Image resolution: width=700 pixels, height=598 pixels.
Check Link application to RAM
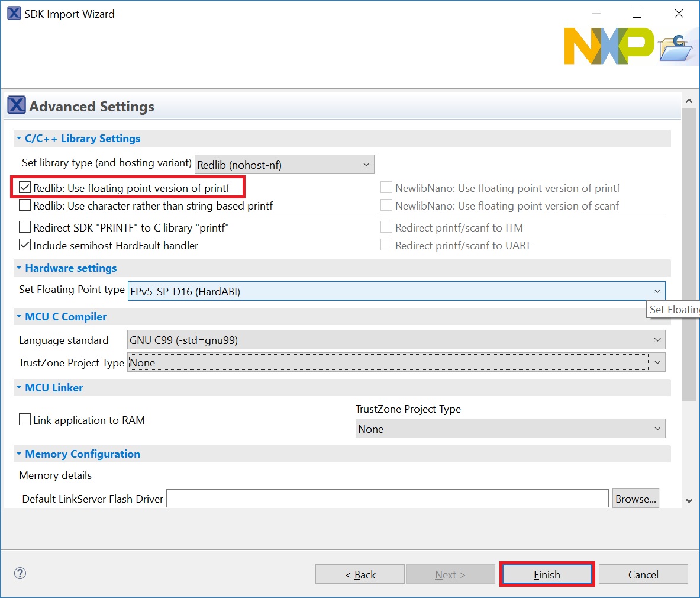click(x=25, y=420)
